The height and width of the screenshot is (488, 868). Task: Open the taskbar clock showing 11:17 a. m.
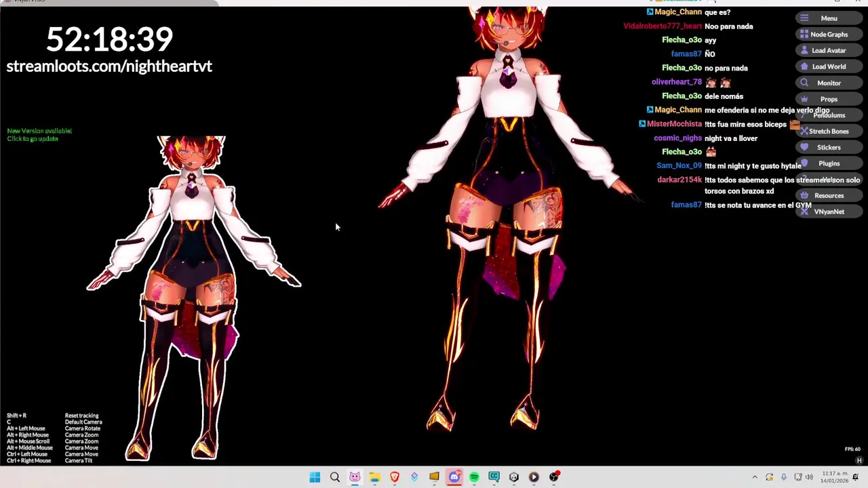[834, 477]
